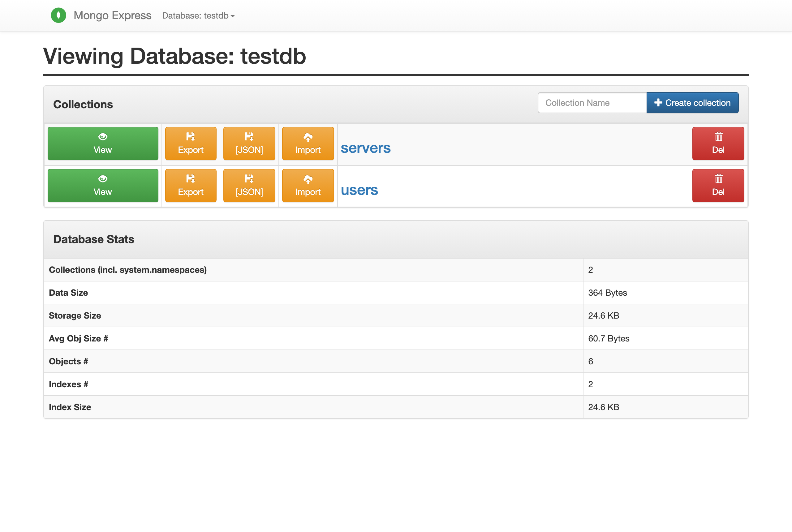792x532 pixels.
Task: Expand the Database: testdb dropdown
Action: pyautogui.click(x=198, y=15)
